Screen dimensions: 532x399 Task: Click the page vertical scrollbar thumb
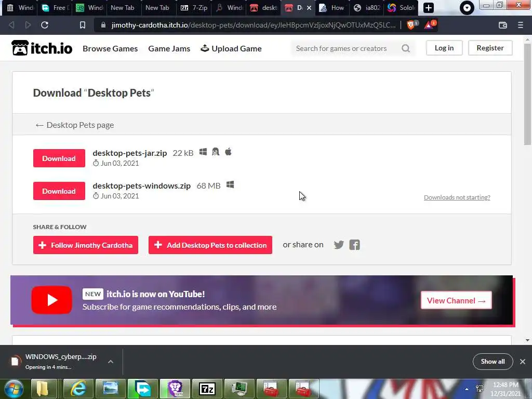[x=527, y=94]
